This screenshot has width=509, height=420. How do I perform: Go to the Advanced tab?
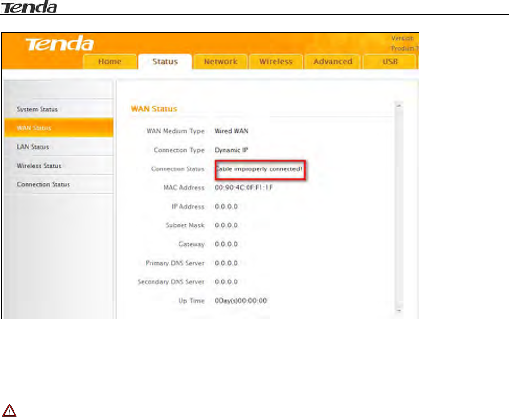[333, 61]
